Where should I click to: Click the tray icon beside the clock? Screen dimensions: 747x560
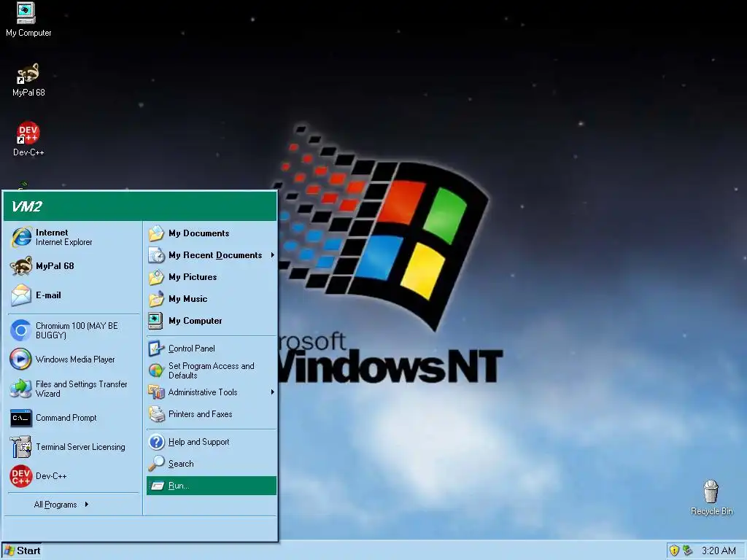(x=687, y=551)
